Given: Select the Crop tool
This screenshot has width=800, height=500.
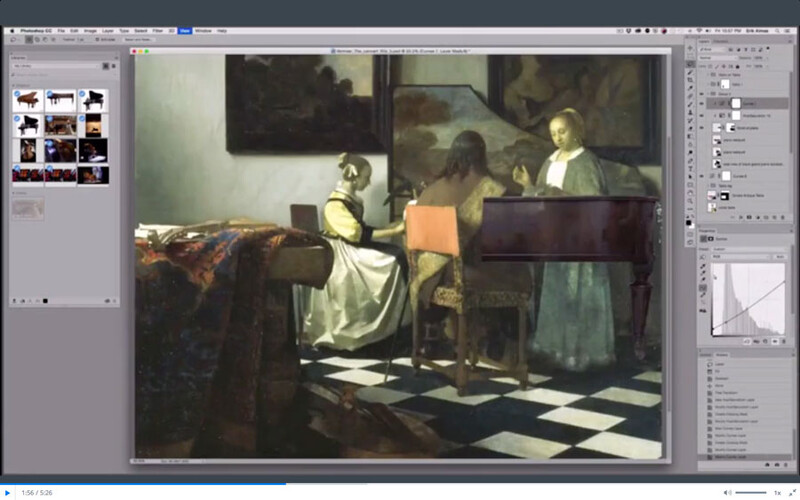Looking at the screenshot, I should tap(690, 80).
